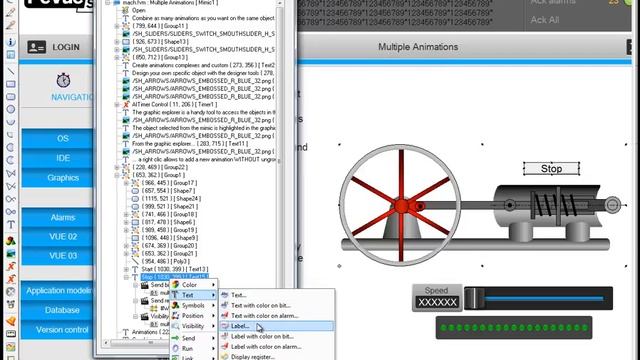Click the bell alarm tool in the left toolbar

pos(11,321)
